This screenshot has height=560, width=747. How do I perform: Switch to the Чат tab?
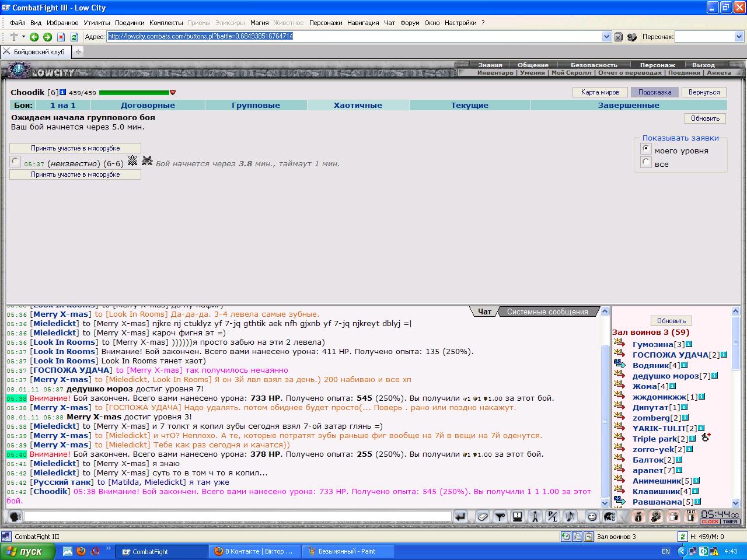[x=485, y=311]
